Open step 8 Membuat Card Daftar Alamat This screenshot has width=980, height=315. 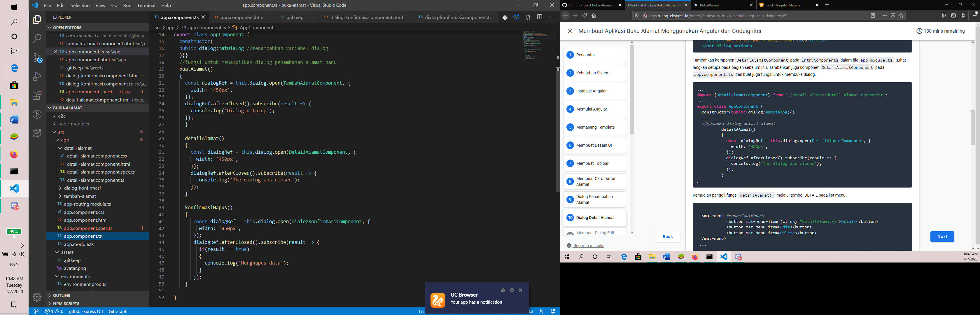(x=594, y=181)
